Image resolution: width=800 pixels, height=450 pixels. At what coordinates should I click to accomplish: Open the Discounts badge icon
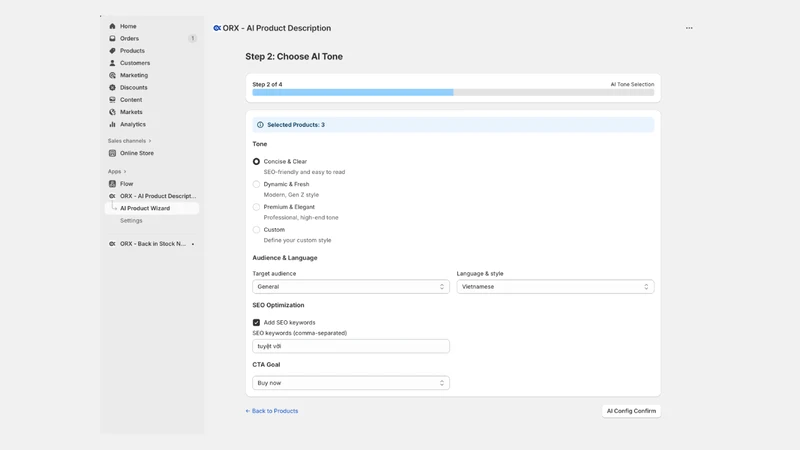(x=112, y=87)
